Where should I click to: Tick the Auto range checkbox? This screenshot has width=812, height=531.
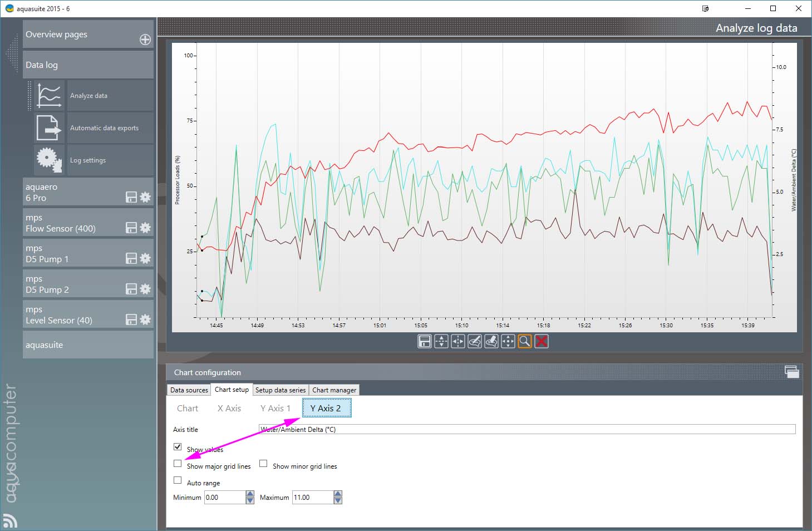coord(178,480)
